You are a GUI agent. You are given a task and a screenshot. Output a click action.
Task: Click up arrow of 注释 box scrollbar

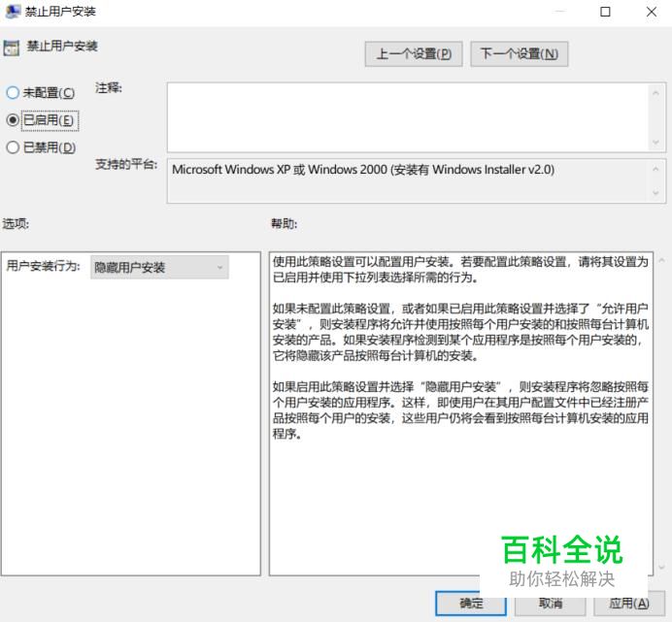655,92
